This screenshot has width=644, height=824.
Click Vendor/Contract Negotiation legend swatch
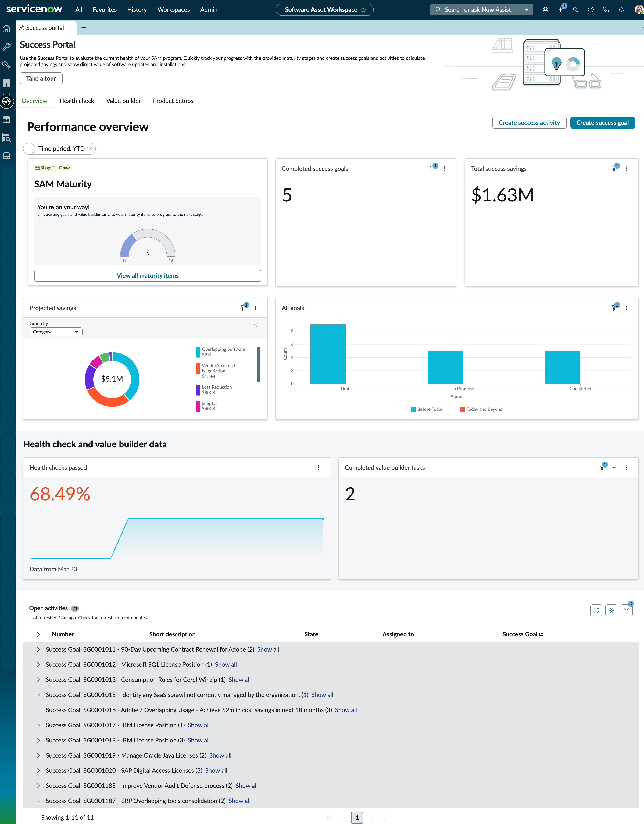pos(198,368)
